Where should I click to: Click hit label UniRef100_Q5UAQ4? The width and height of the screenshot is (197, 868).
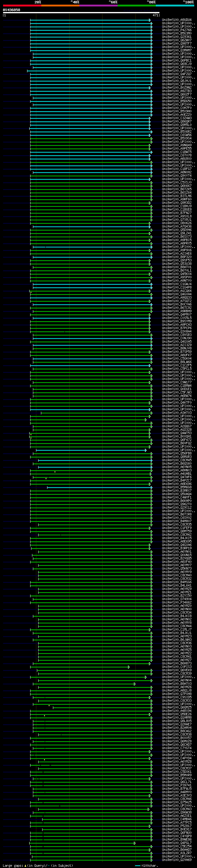click(177, 494)
